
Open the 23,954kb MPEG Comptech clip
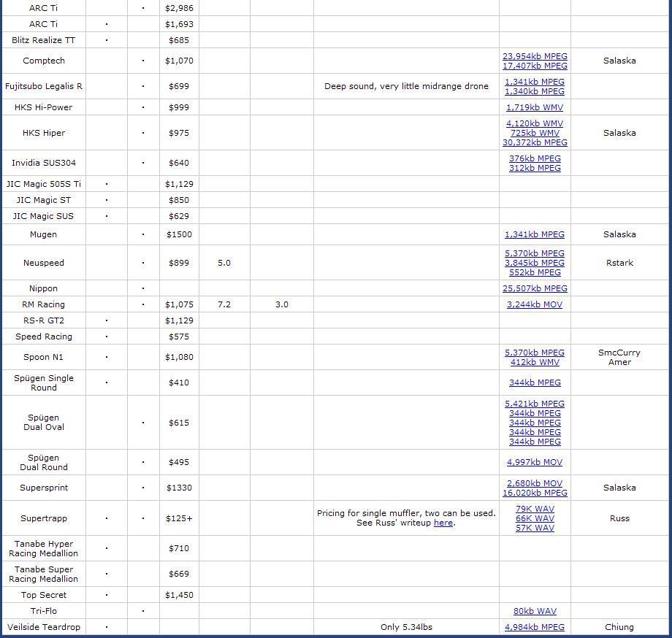535,56
